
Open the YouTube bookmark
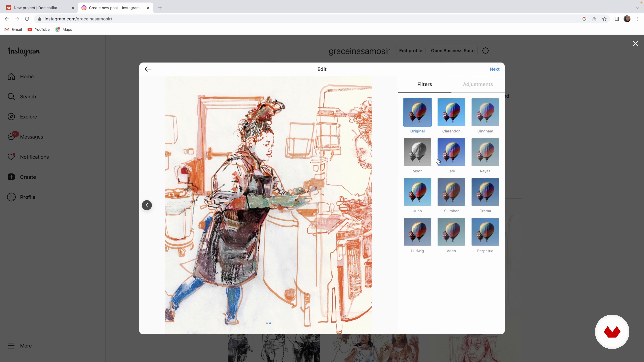click(x=39, y=29)
